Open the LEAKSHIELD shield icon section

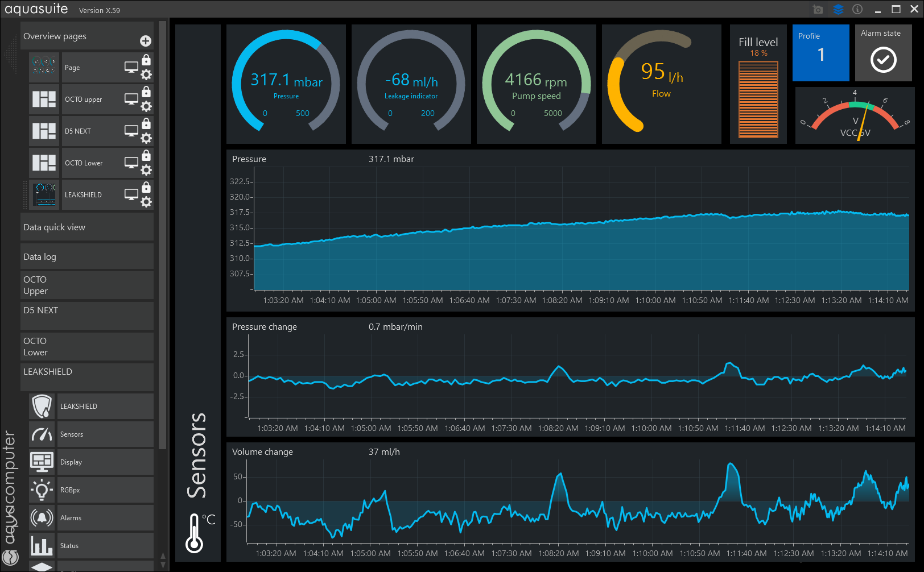click(x=42, y=407)
